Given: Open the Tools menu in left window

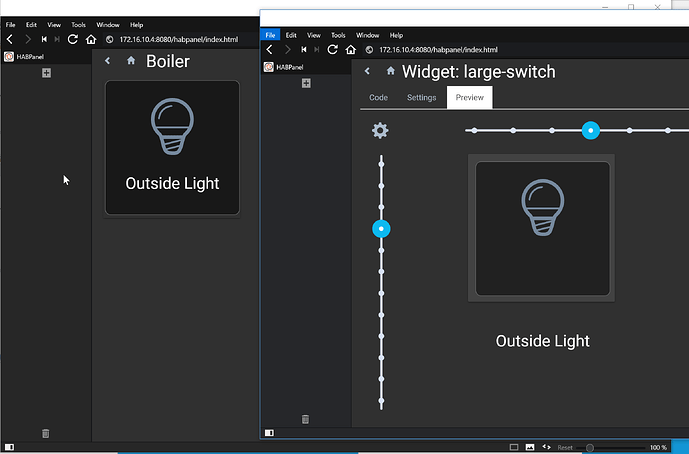Looking at the screenshot, I should [x=78, y=24].
